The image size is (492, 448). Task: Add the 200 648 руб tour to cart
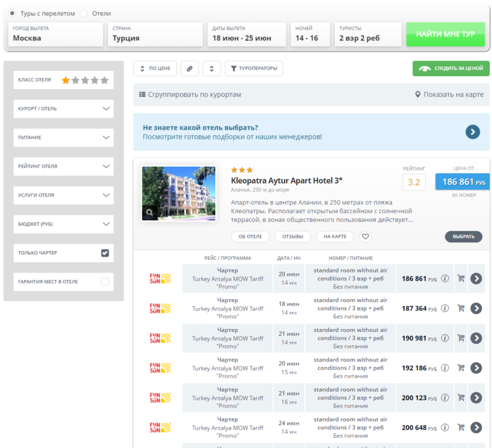[461, 427]
